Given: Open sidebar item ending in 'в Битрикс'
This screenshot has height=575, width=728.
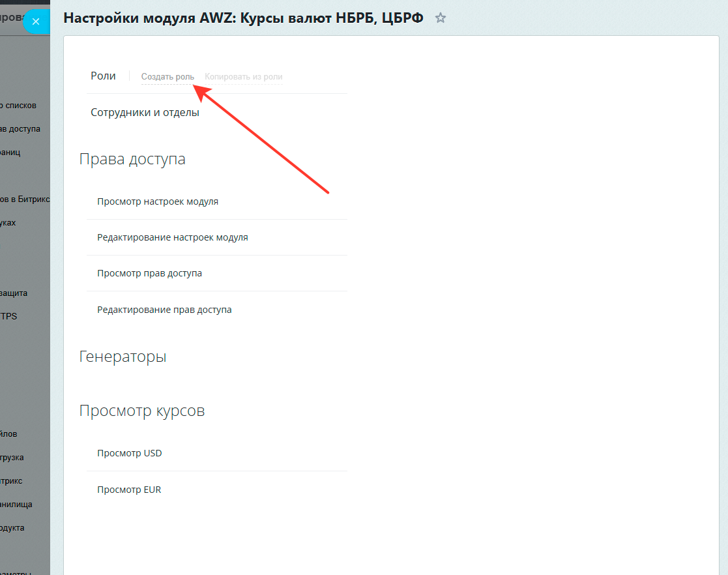Looking at the screenshot, I should (x=25, y=199).
